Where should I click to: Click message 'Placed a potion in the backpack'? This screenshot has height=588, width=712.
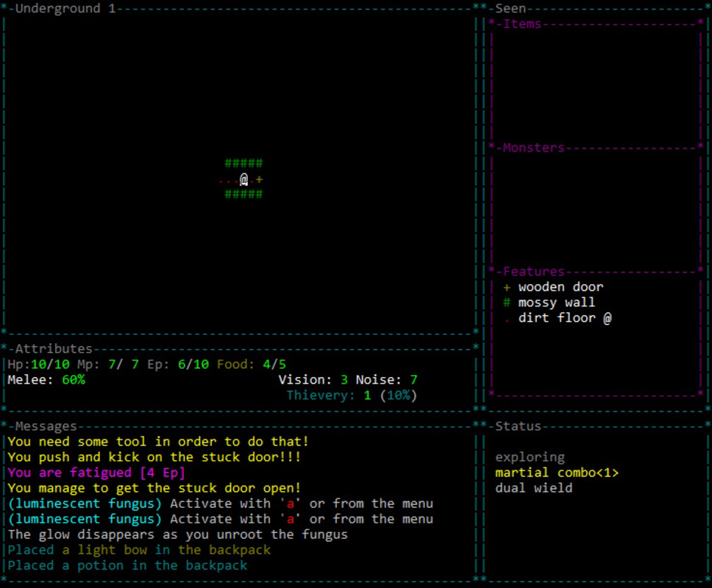click(x=127, y=566)
